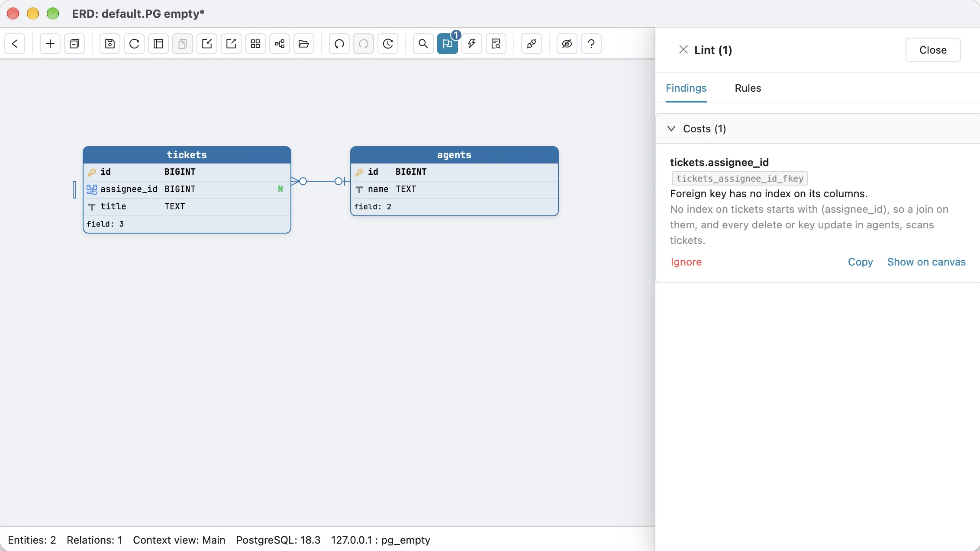Go back with the left arrow button
Screen dimensions: 980x551
tap(15, 44)
